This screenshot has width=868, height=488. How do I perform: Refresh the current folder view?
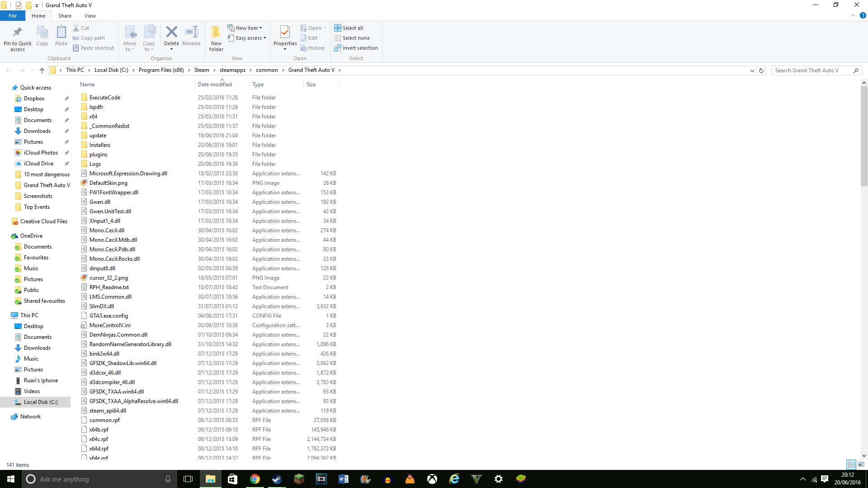pos(761,70)
